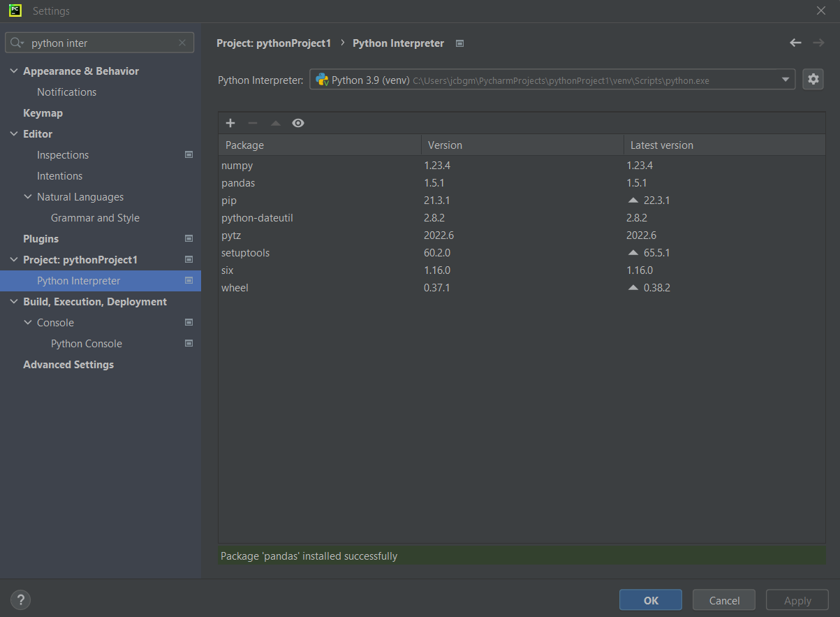Viewport: 840px width, 617px height.
Task: Click project-level icon on Plugins row
Action: pos(189,238)
